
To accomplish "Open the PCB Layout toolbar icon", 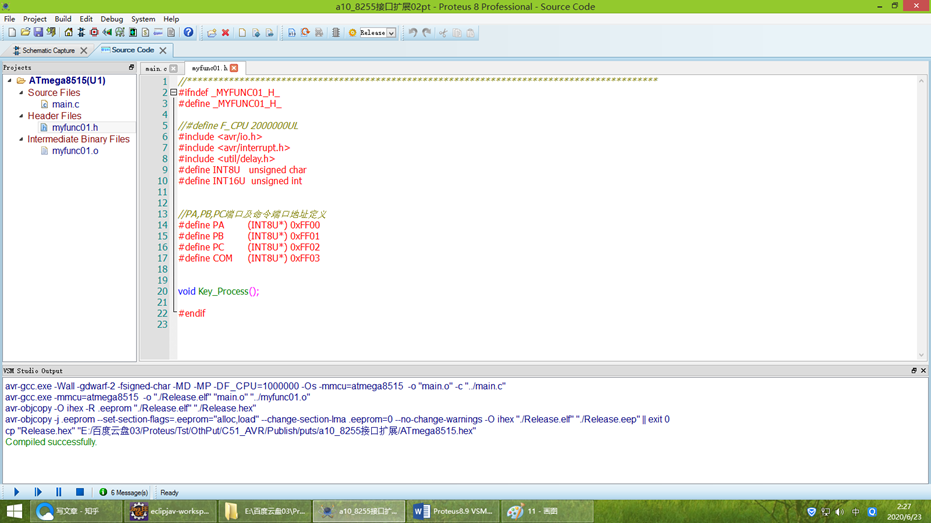I will point(94,33).
